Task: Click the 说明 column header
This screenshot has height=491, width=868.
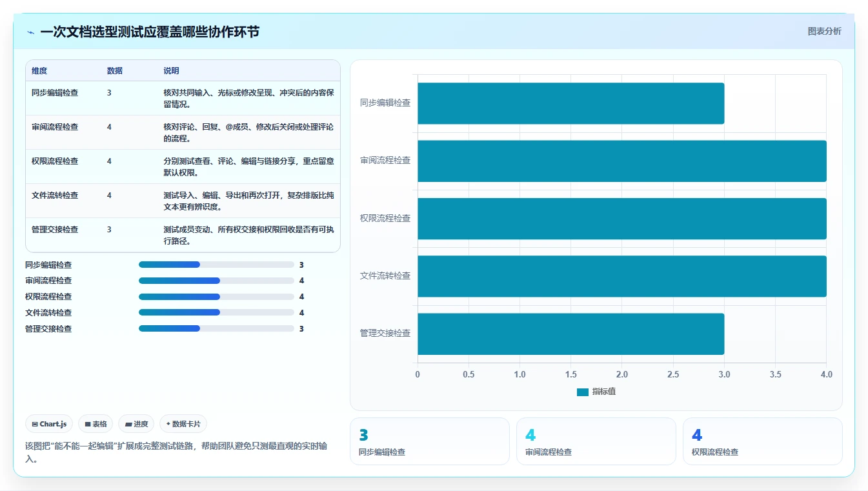Action: click(171, 71)
